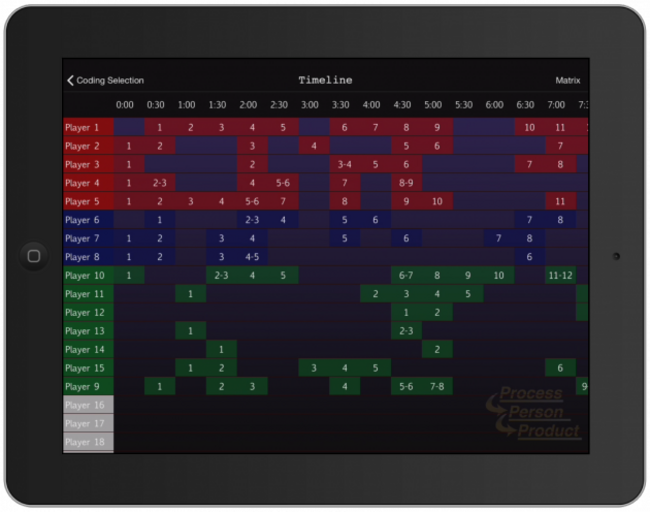
Task: Jump to the 3:00 time marker
Action: coord(310,105)
